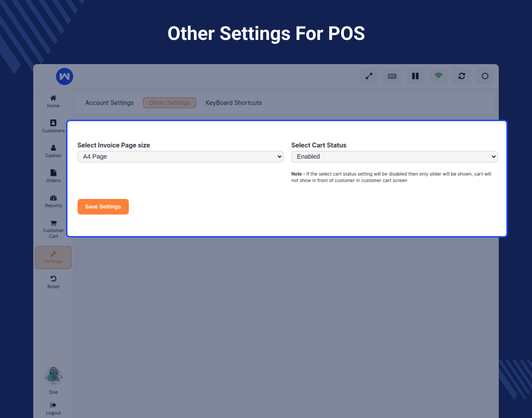Open the Home sidebar icon

tap(53, 102)
